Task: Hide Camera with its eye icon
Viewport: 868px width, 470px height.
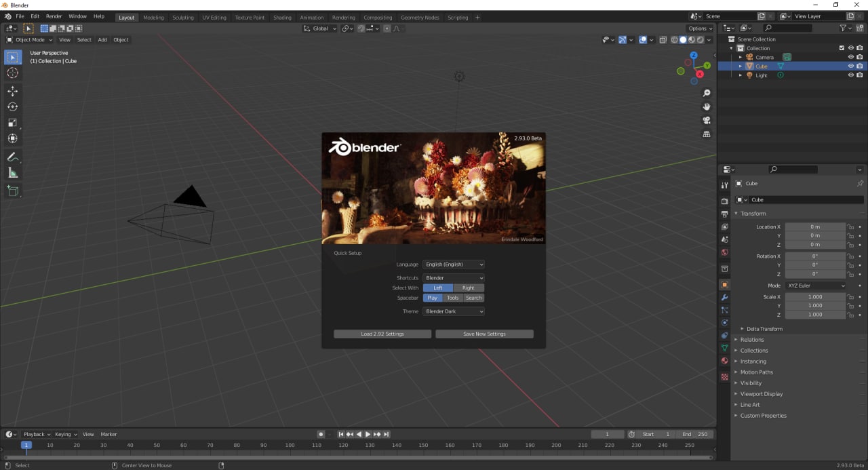Action: (x=850, y=57)
